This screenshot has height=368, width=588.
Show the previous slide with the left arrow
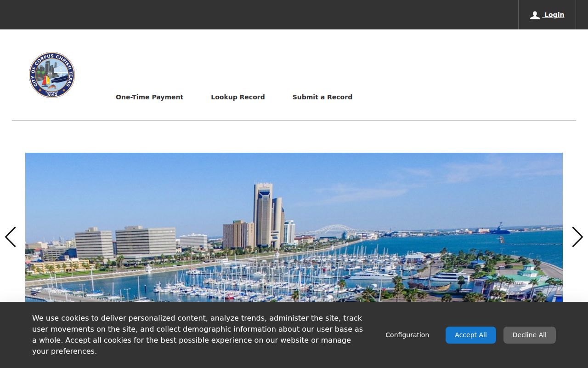tap(10, 237)
